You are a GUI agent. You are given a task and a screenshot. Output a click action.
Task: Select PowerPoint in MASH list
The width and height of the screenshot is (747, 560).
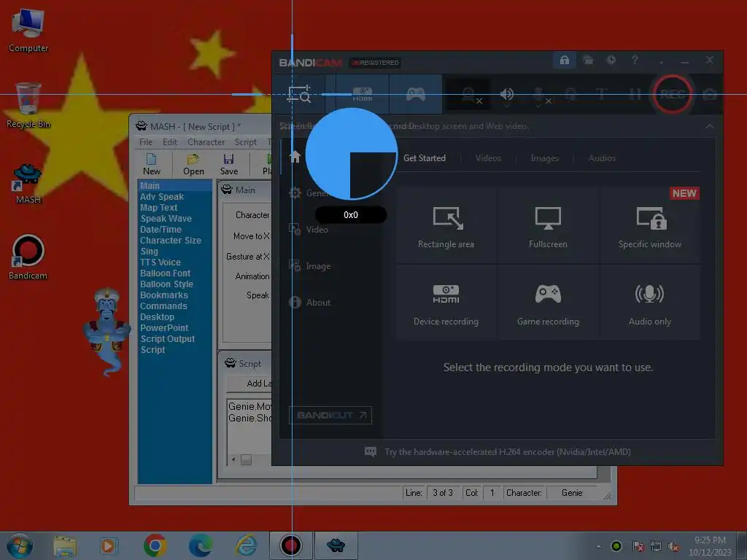(x=164, y=328)
